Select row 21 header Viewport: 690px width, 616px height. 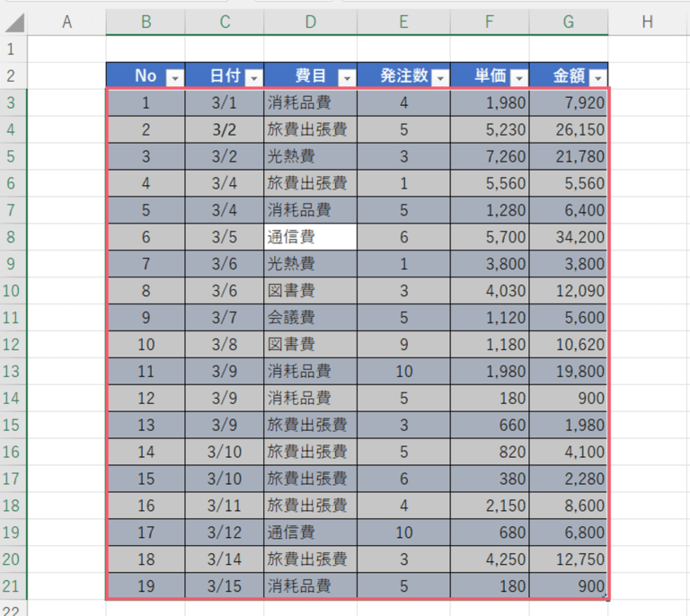[x=12, y=586]
